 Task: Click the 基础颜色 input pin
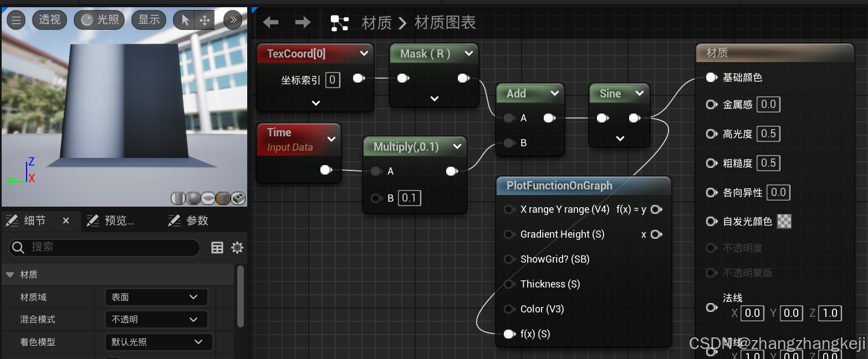point(712,78)
